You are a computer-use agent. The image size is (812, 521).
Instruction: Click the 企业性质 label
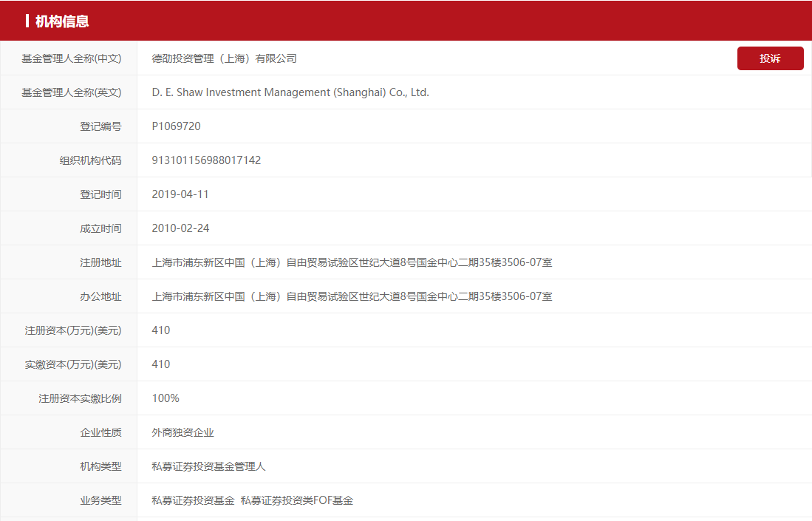100,432
